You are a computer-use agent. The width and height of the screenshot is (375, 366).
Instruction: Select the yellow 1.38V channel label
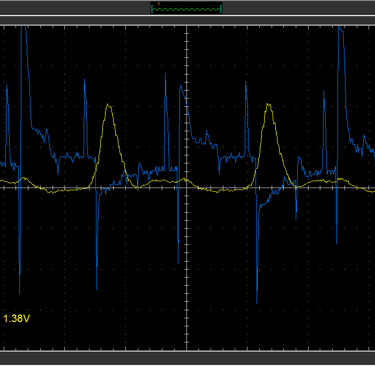pyautogui.click(x=17, y=318)
